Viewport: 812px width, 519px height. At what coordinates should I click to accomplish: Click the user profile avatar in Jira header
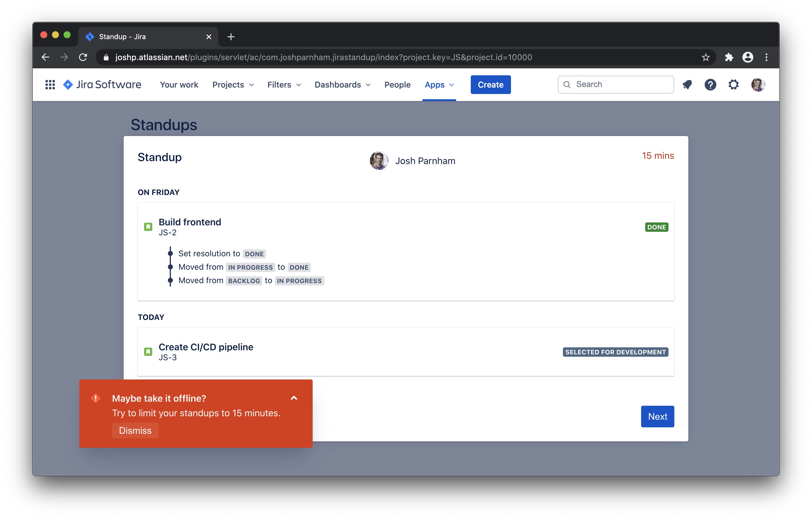click(758, 84)
